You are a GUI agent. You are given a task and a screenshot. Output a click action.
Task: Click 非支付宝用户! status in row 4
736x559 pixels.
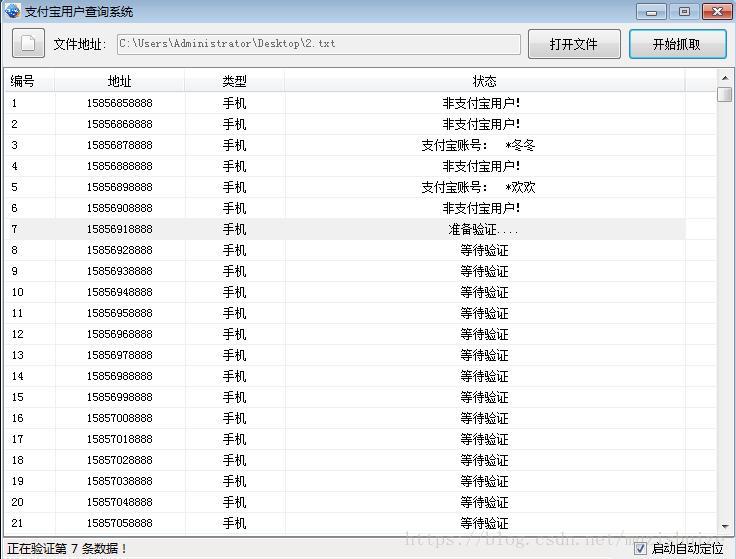pos(481,166)
